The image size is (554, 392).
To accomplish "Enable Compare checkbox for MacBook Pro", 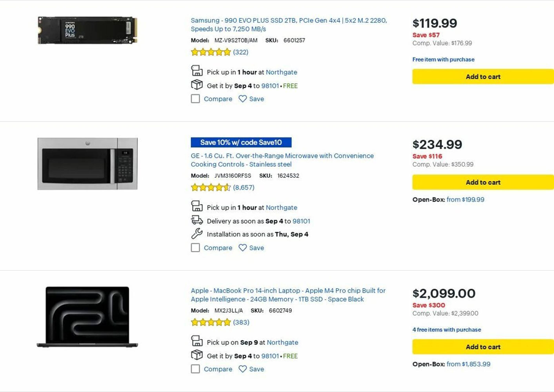I will (x=195, y=369).
